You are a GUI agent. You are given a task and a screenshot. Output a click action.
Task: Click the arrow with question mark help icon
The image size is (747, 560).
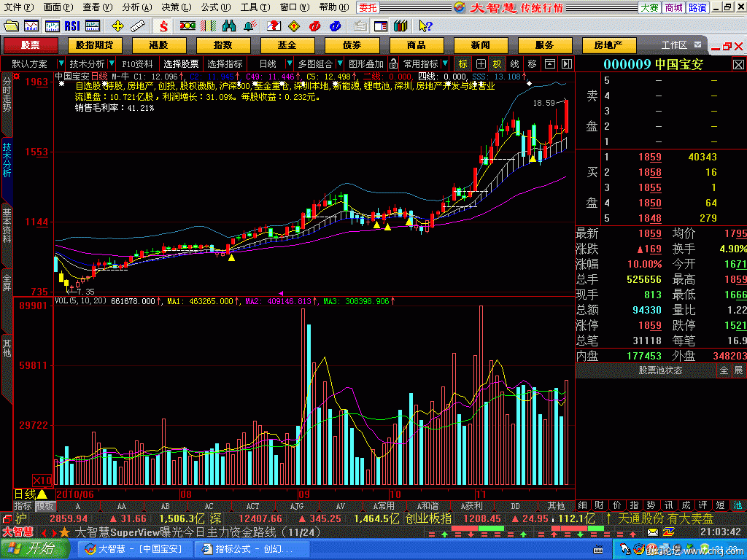(425, 26)
